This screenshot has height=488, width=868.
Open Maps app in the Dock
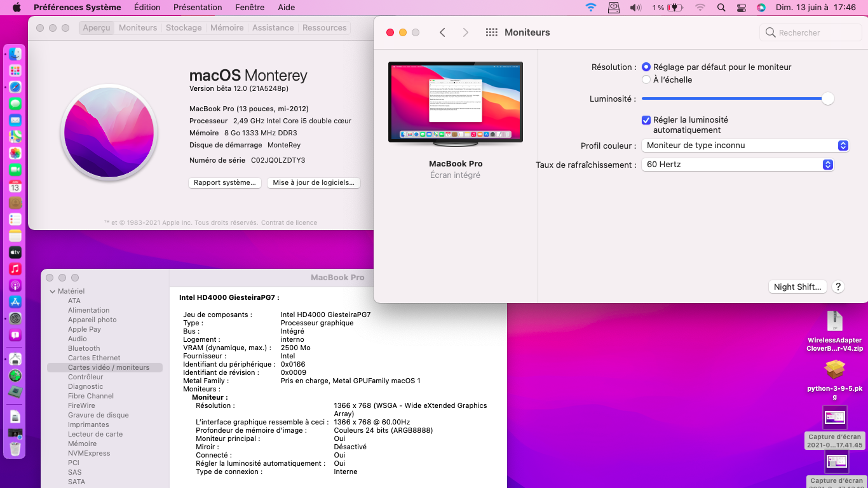tap(15, 137)
